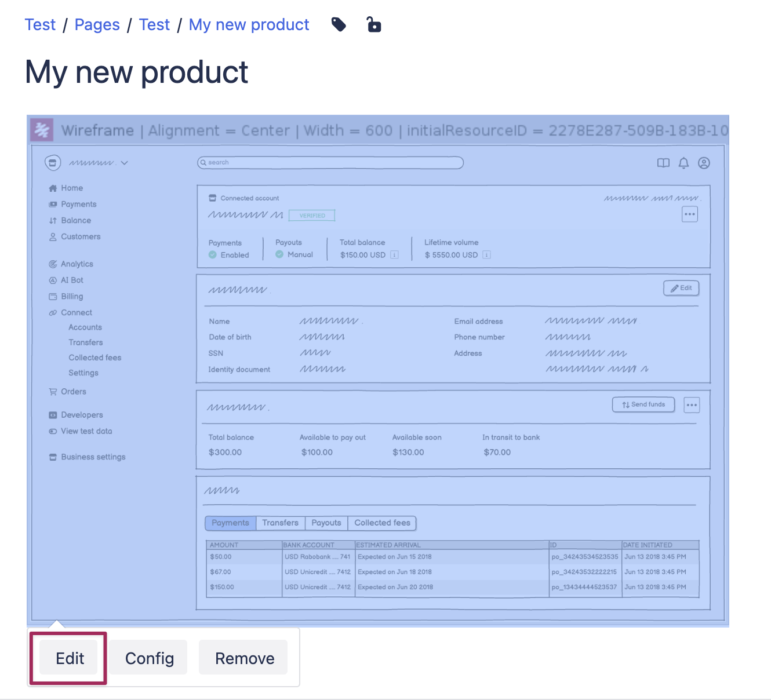
Task: Open the book documentation icon in wireframe
Action: [x=663, y=163]
